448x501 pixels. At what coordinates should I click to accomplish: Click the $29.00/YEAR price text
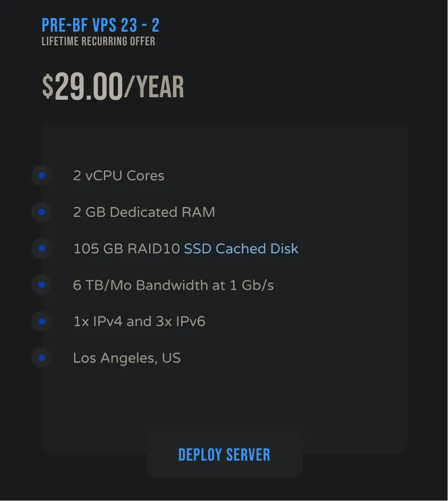click(x=113, y=87)
